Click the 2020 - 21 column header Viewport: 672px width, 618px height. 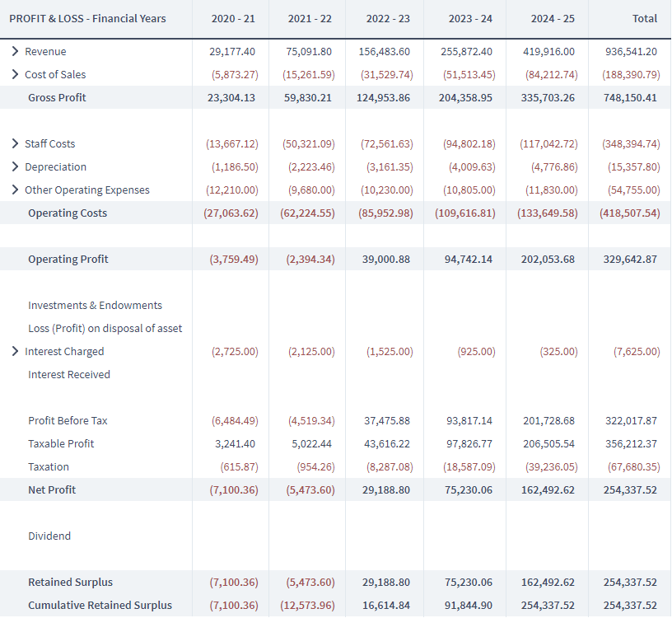[x=232, y=18]
